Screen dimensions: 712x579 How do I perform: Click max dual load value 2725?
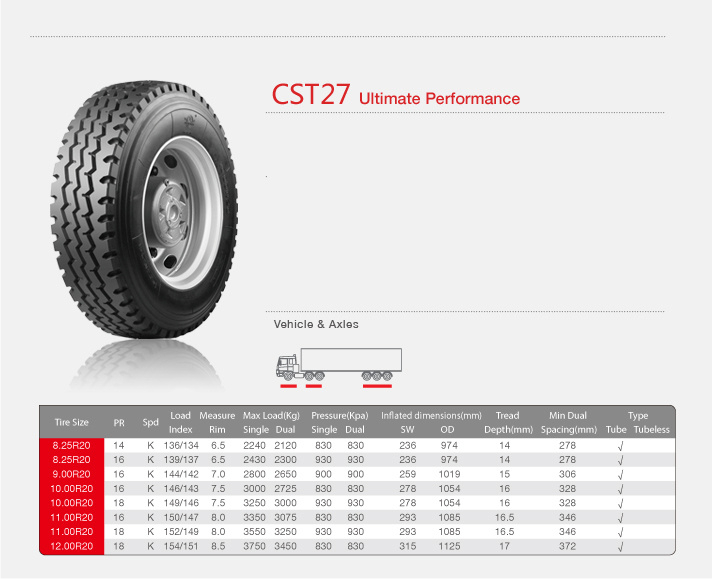pos(285,489)
